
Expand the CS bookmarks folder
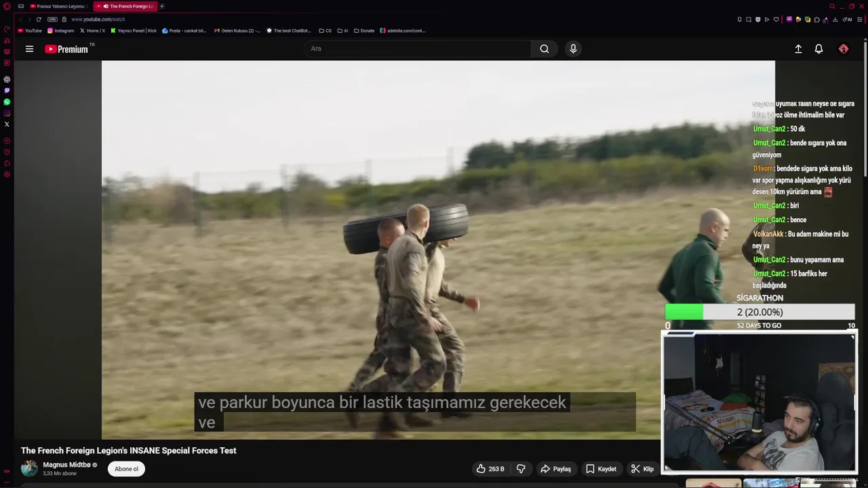(x=325, y=30)
